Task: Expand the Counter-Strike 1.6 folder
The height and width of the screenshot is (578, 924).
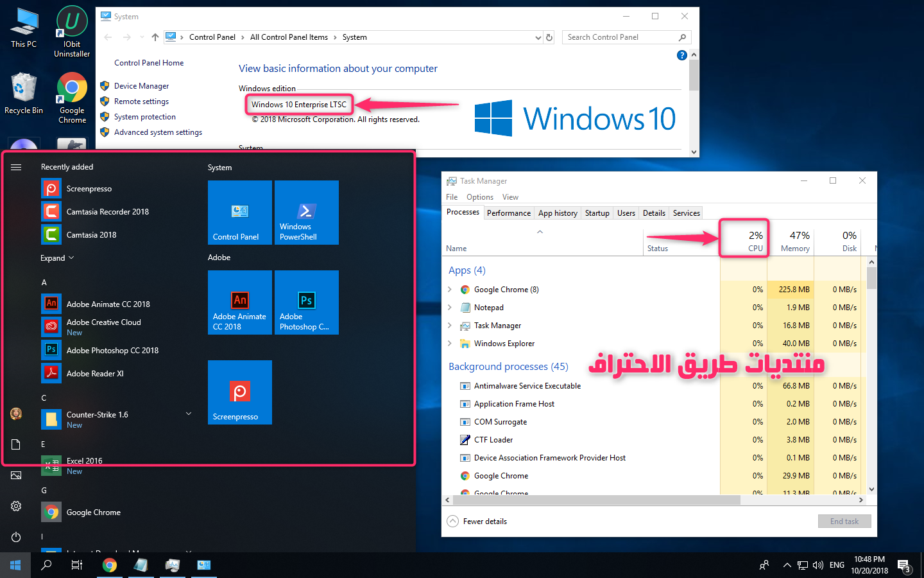Action: pos(189,414)
